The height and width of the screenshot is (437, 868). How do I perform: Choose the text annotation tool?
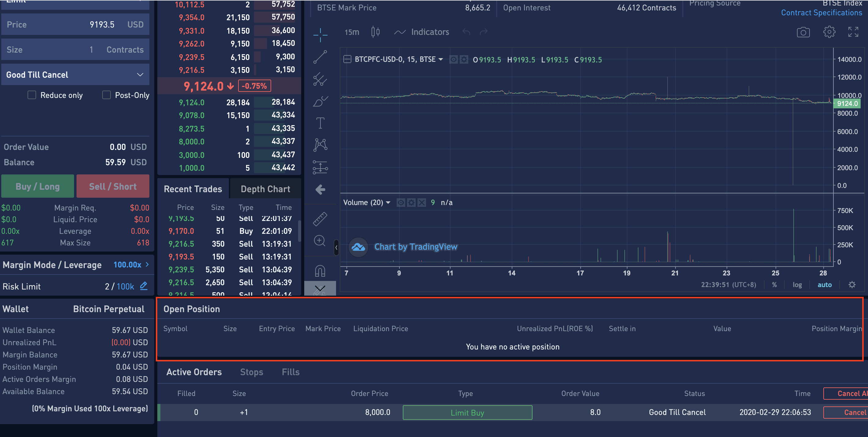(320, 123)
